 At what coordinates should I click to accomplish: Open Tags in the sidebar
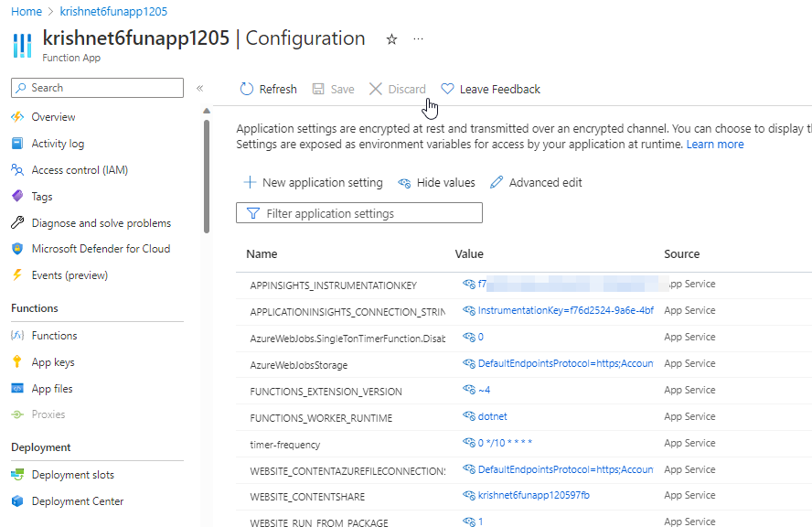point(41,197)
